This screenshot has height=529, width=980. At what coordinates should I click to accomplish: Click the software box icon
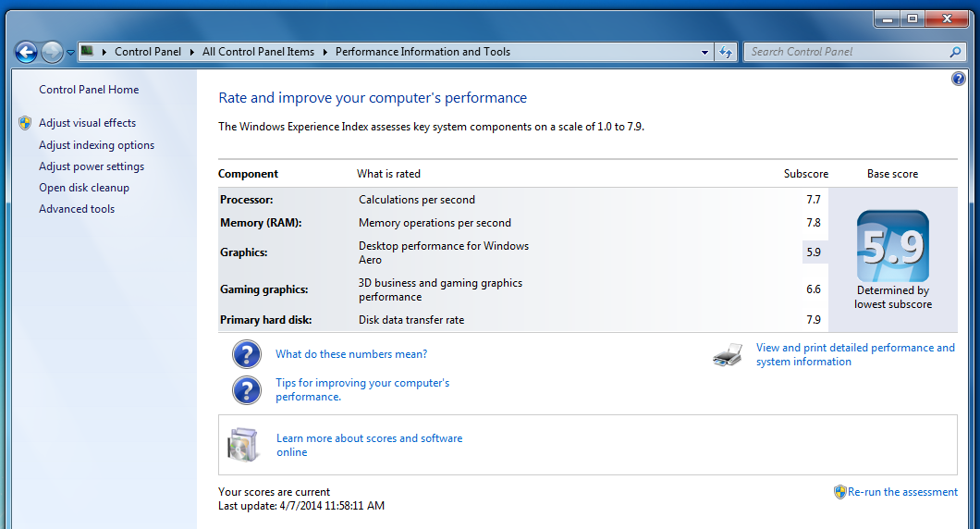243,445
